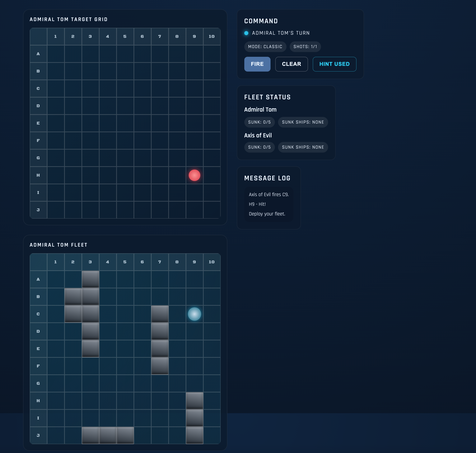Click the 'H9 - Hit!' message in the log

tap(257, 204)
